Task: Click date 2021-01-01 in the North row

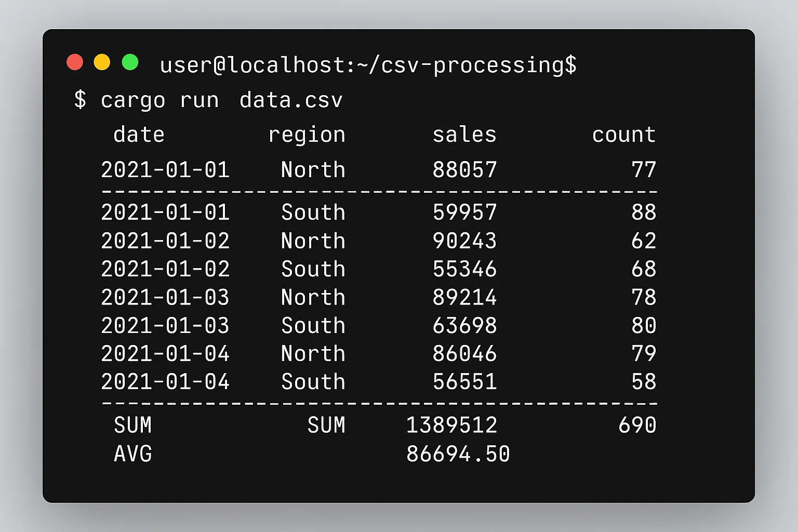Action: point(165,170)
